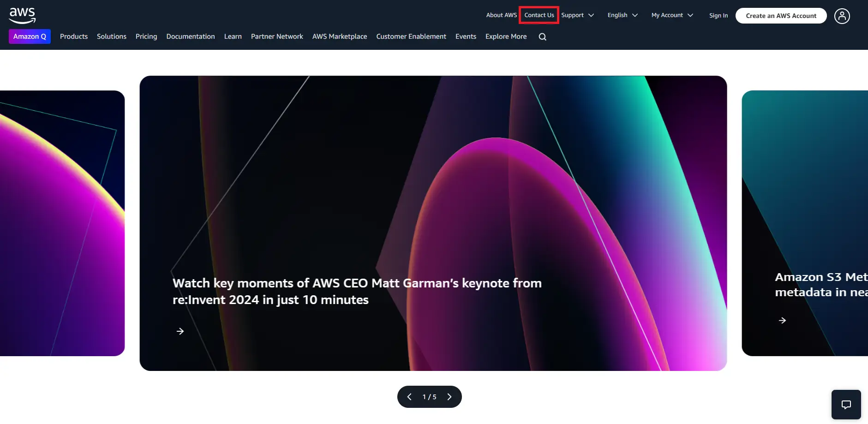Expand the Support dropdown
The image size is (868, 424).
pos(577,15)
